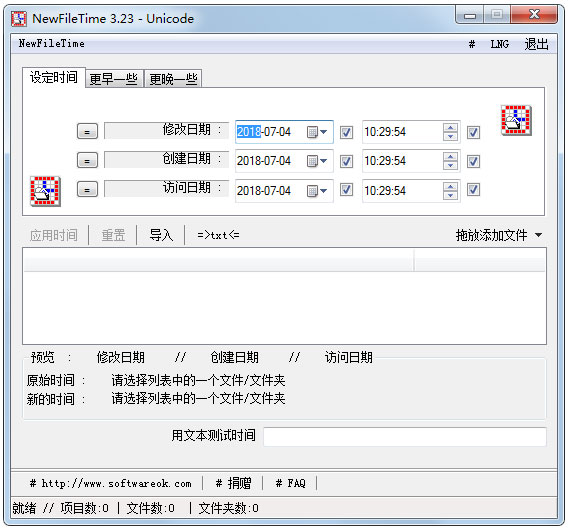The image size is (569, 529).
Task: Click the 访问日期 label field
Action: 167,188
